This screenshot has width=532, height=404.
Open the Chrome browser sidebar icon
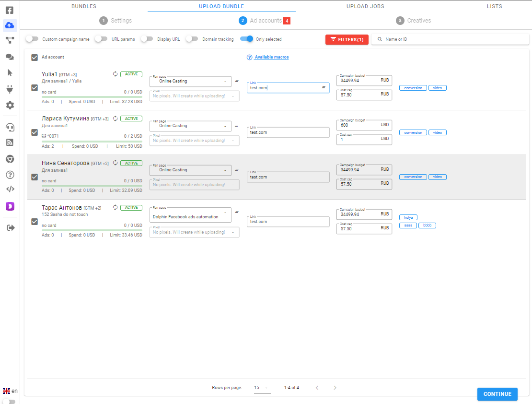click(x=10, y=159)
